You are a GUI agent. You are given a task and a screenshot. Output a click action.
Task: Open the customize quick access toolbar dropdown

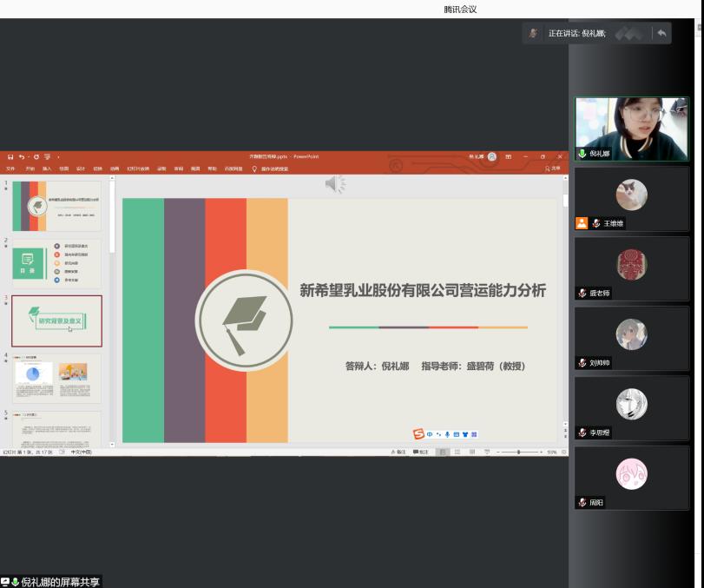58,156
